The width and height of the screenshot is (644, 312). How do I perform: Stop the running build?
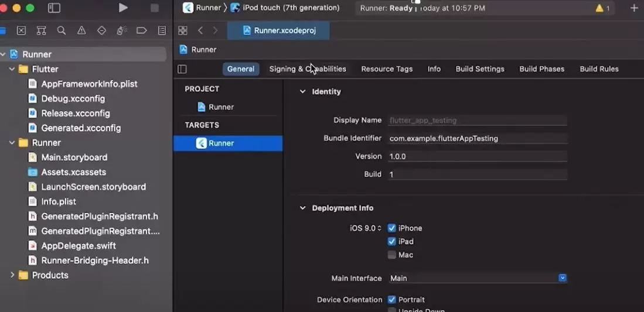[x=155, y=8]
